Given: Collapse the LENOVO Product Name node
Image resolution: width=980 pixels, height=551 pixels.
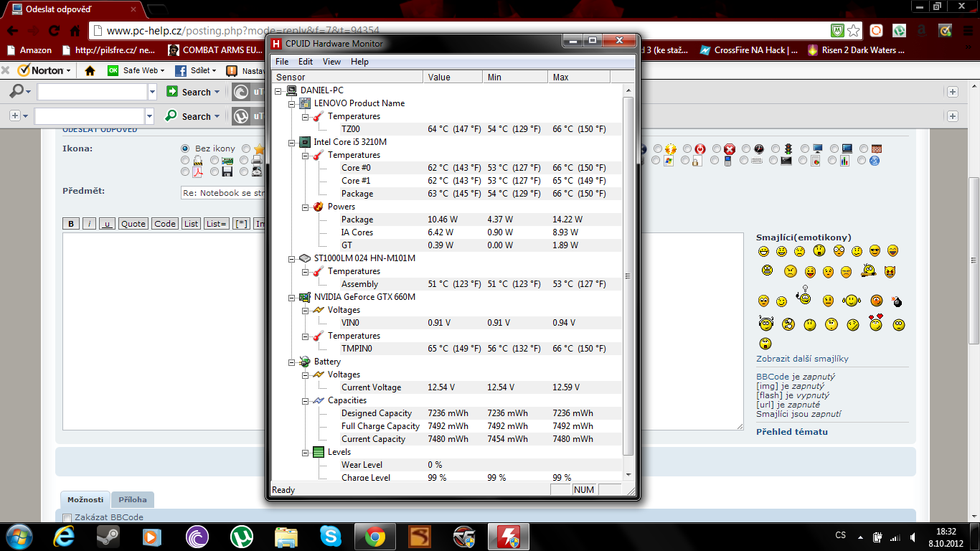Looking at the screenshot, I should tap(293, 103).
